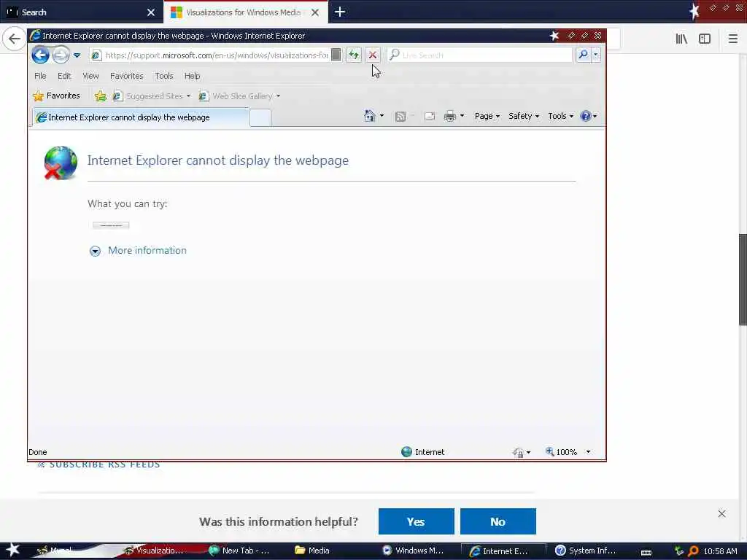
Task: Open the browser hamburger menu
Action: (x=732, y=39)
